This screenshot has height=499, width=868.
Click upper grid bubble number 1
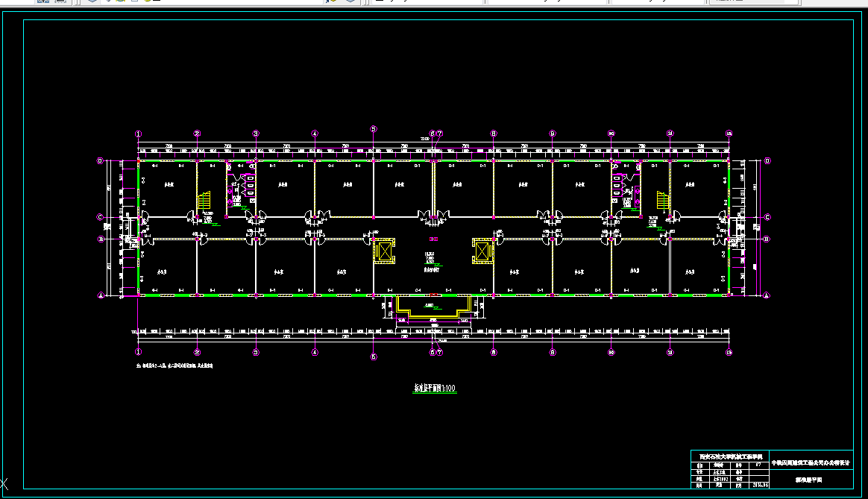(139, 134)
